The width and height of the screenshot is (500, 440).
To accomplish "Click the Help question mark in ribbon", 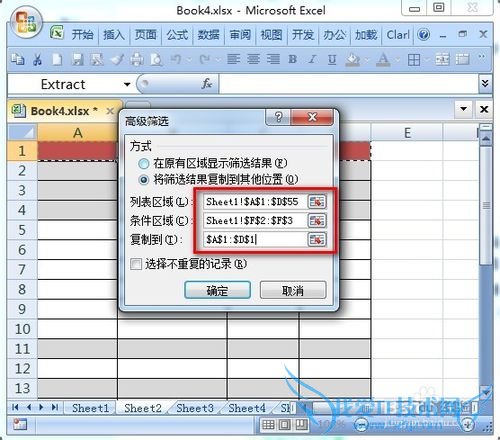I will [x=424, y=35].
